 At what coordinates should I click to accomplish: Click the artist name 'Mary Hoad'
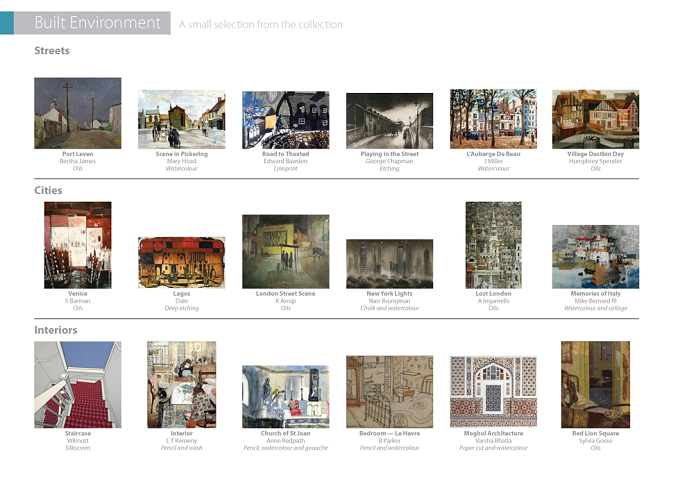click(x=182, y=161)
